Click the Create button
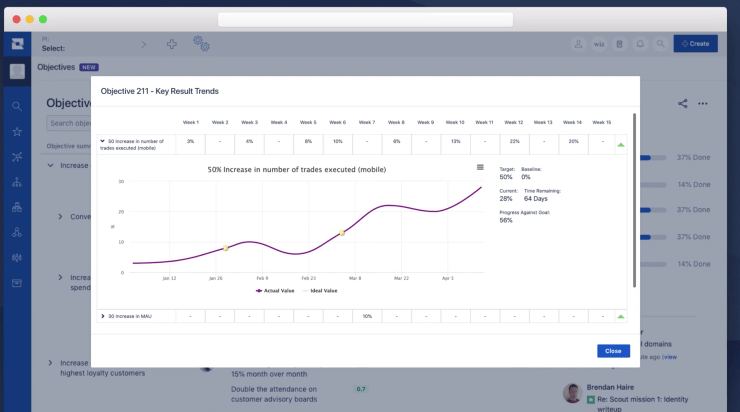This screenshot has height=412, width=740. click(695, 44)
